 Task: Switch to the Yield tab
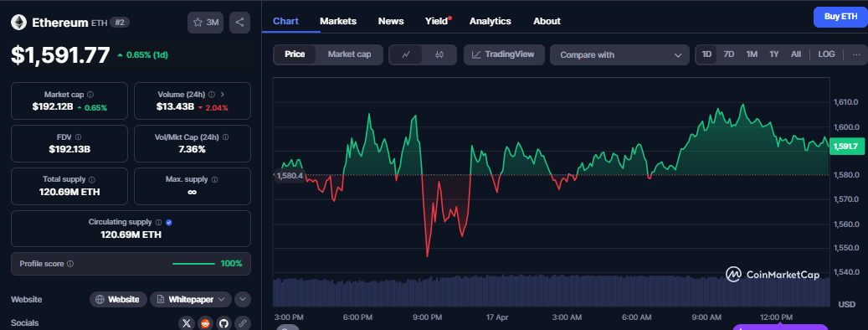(x=437, y=21)
